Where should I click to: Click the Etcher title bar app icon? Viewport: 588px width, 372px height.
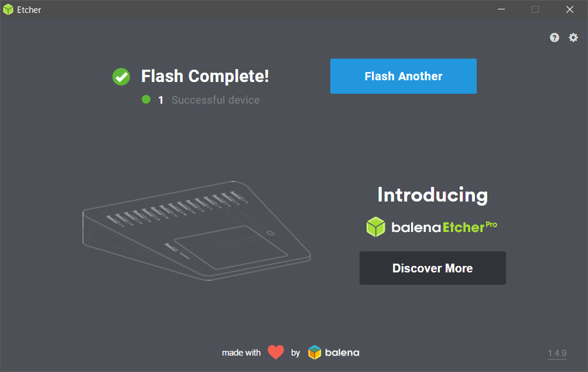8,10
